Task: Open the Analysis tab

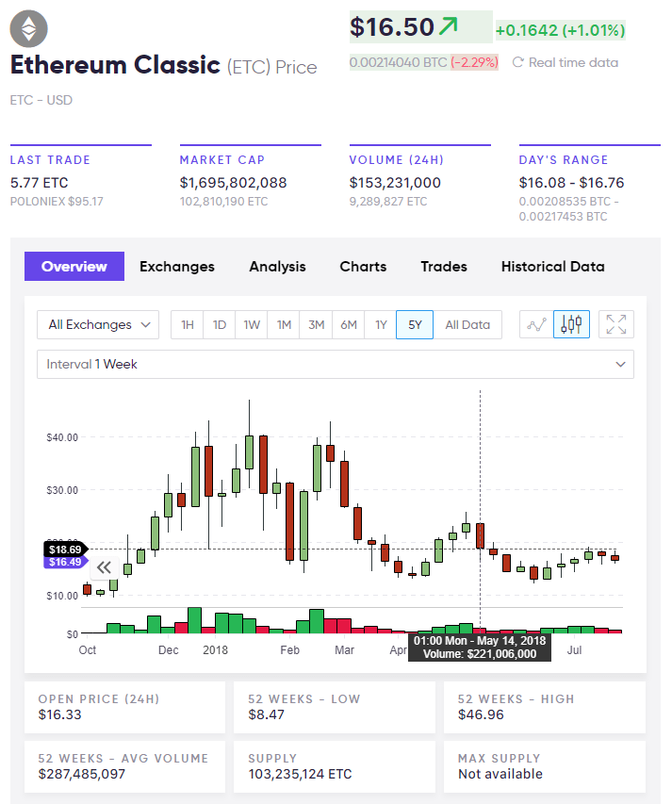Action: click(x=277, y=267)
